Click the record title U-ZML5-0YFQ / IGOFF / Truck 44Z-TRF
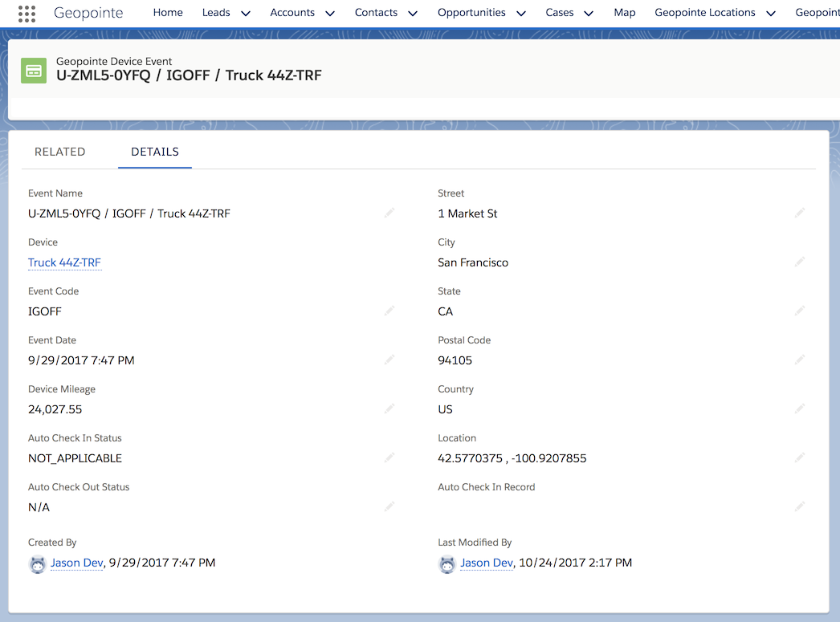The height and width of the screenshot is (622, 840). (189, 75)
